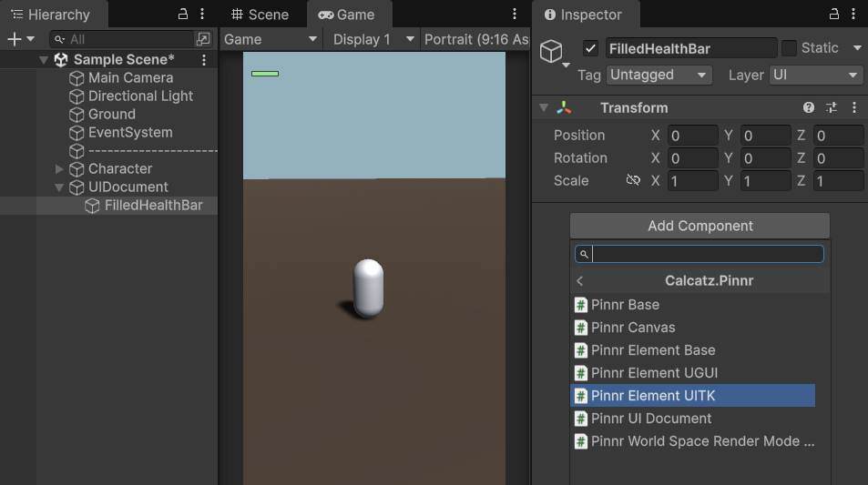This screenshot has height=485, width=868.
Task: Open the Inspector panel three-dot menu
Action: (x=853, y=15)
